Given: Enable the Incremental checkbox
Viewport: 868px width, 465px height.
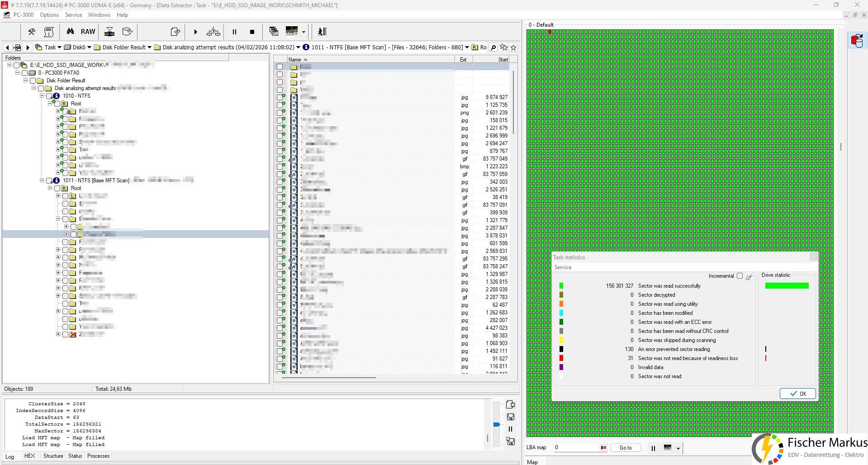Looking at the screenshot, I should click(x=740, y=276).
